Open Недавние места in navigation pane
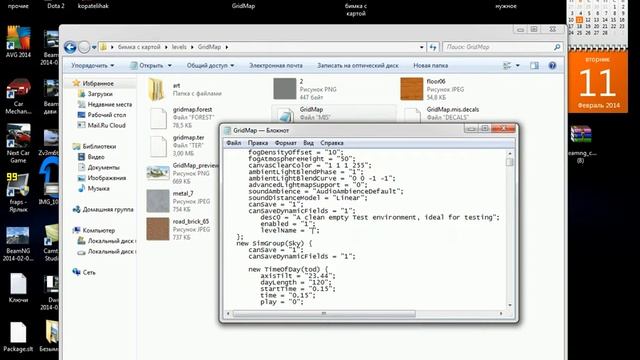The width and height of the screenshot is (640, 360). pos(110,104)
